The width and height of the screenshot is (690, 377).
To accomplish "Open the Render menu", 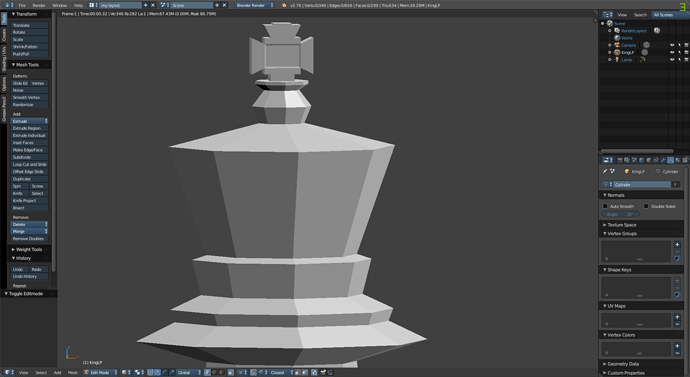I will (39, 5).
